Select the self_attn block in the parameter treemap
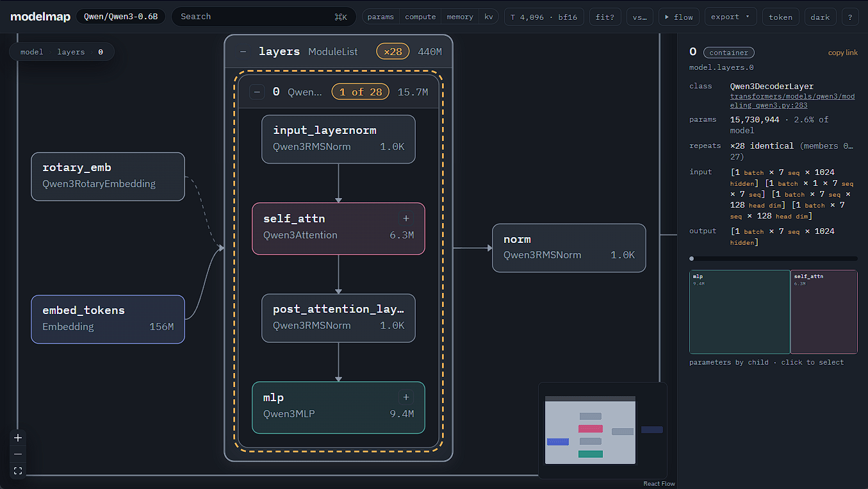 [x=824, y=312]
